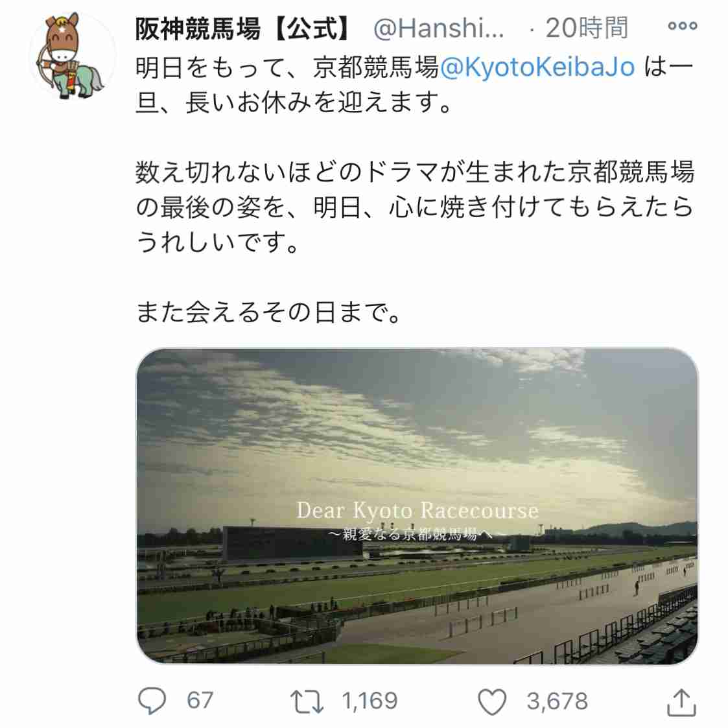Image resolution: width=728 pixels, height=728 pixels.
Task: Open the 20時間 timestamp
Action: [587, 28]
